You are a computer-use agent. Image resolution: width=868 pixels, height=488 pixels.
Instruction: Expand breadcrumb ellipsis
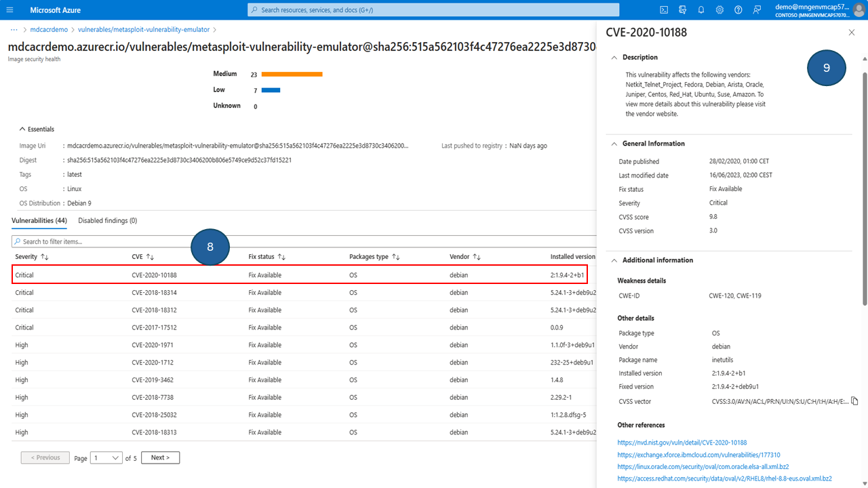pyautogui.click(x=14, y=30)
